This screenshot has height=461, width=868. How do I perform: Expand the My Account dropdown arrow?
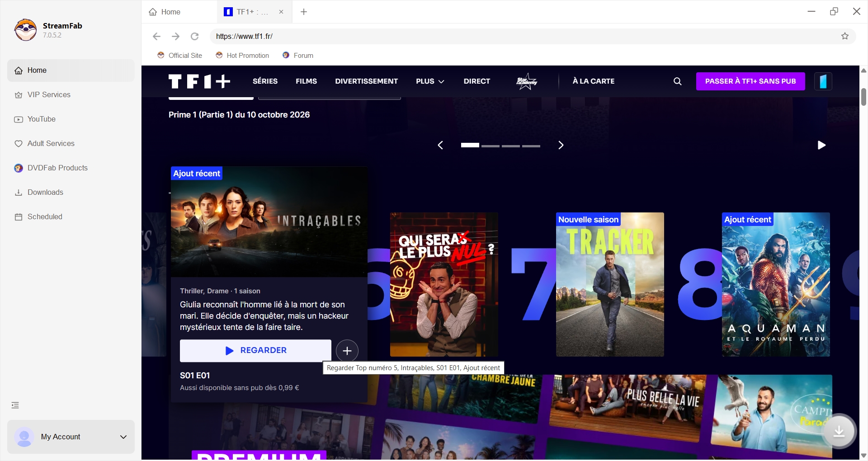123,437
